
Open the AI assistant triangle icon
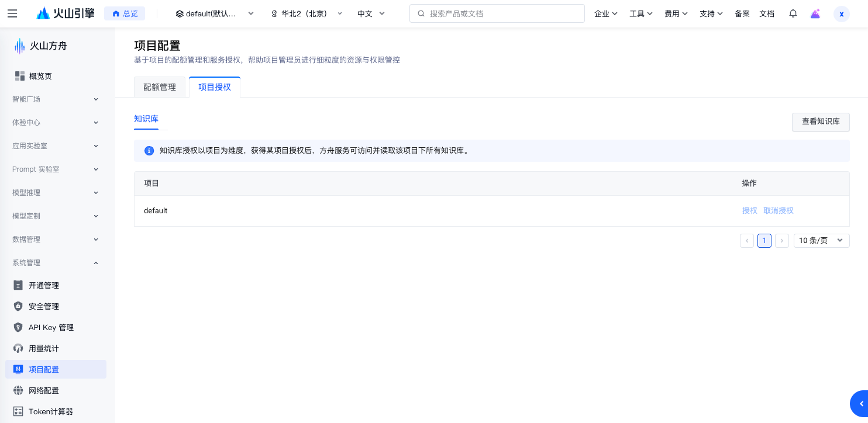[x=815, y=13]
